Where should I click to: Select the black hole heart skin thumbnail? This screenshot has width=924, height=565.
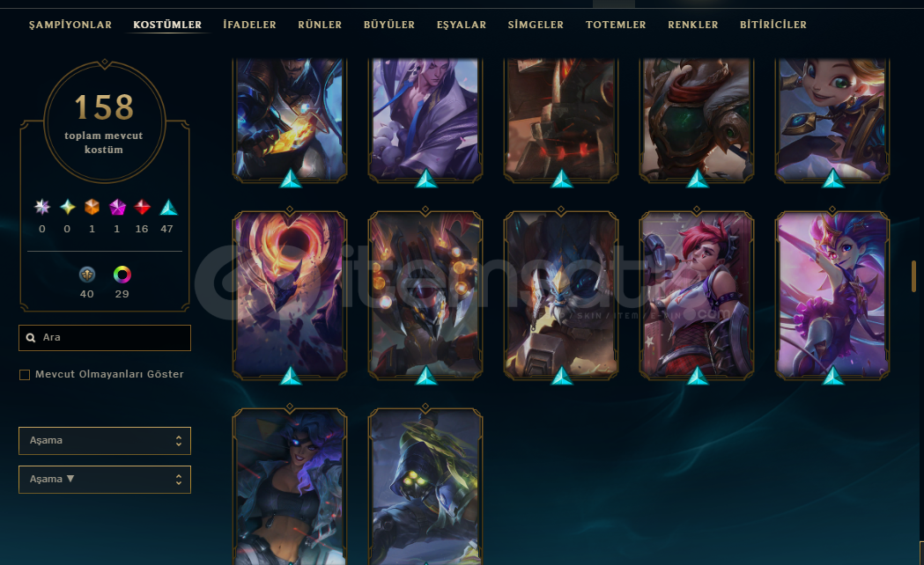point(290,295)
